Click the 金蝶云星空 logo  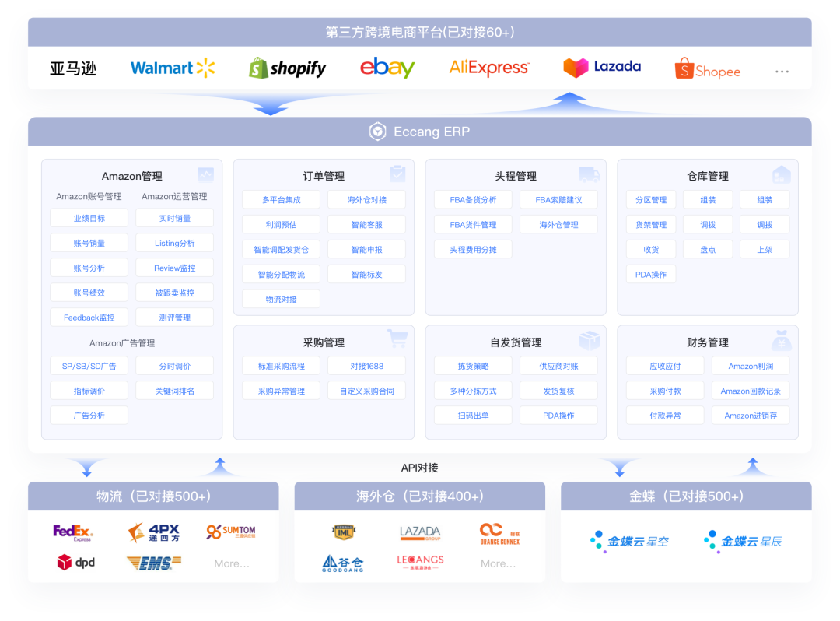point(629,541)
